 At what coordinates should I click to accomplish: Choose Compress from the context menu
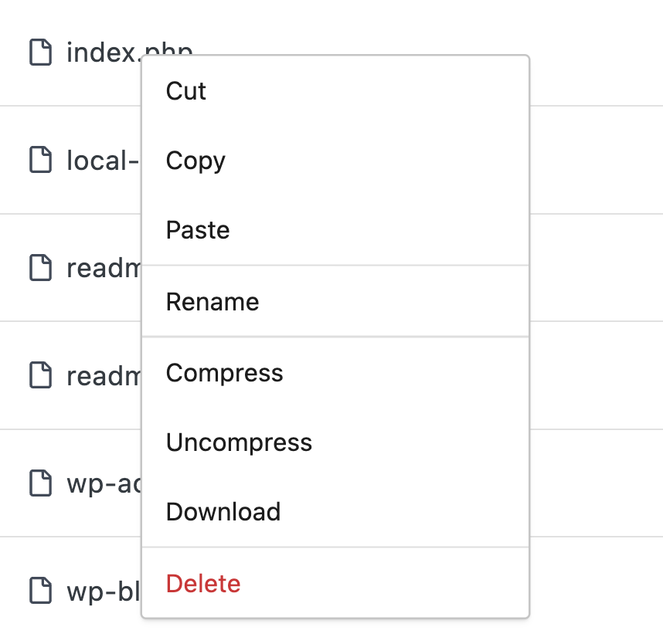pyautogui.click(x=224, y=373)
